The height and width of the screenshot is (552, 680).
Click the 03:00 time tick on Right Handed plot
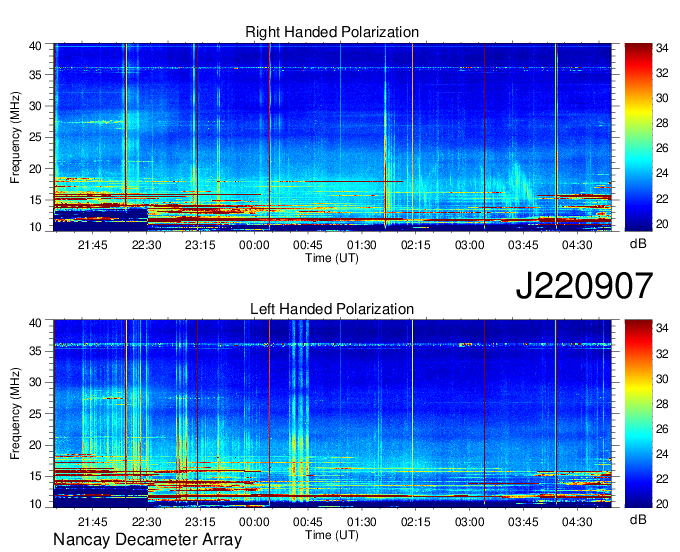[x=469, y=245]
